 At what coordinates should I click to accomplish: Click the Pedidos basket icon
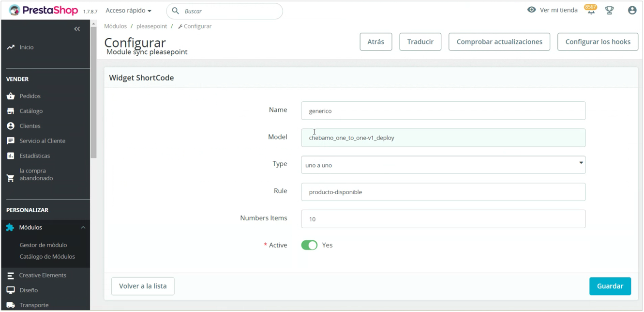11,96
